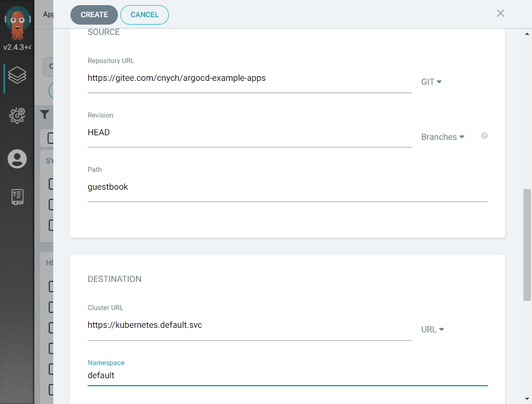Viewport: 532px width, 404px height.
Task: Edit the Namespace field containing default
Action: click(x=287, y=375)
